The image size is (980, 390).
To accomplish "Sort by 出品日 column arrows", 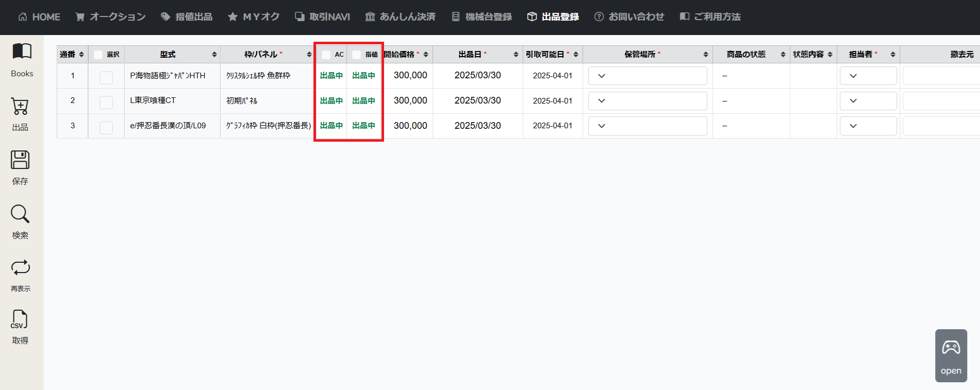I will [x=516, y=55].
